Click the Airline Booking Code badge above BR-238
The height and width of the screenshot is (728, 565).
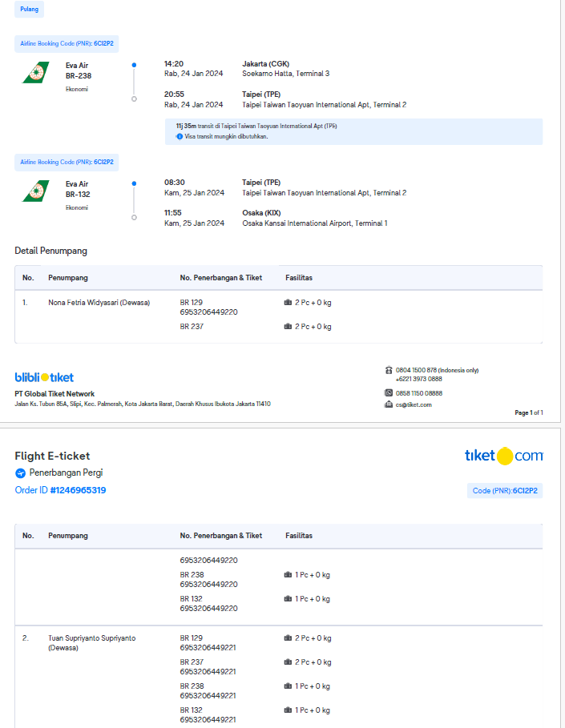coord(67,44)
